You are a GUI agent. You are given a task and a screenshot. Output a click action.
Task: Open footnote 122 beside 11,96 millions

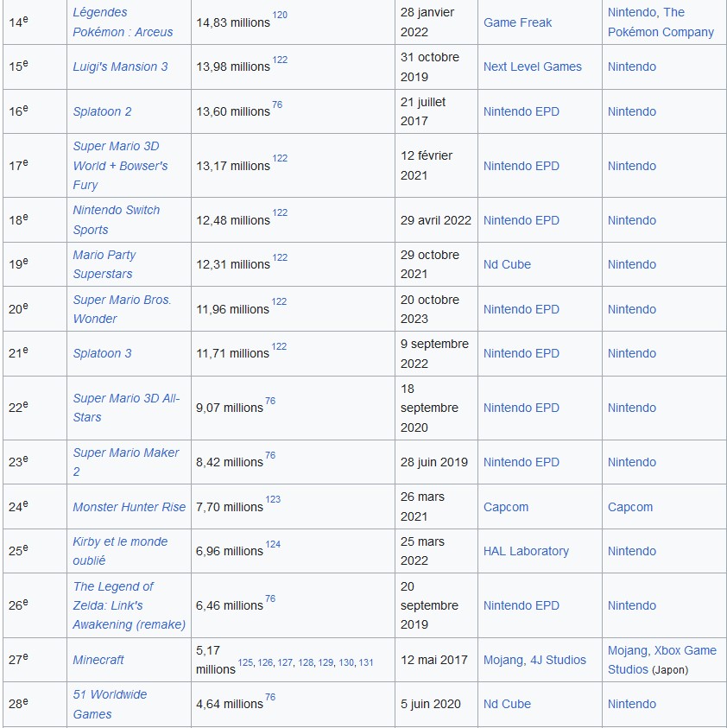[279, 301]
